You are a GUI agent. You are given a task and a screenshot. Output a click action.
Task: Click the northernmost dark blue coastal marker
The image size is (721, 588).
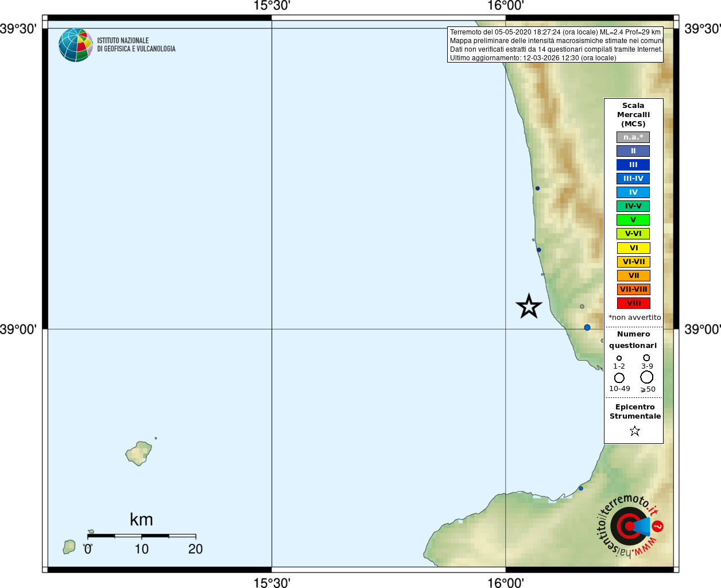[537, 188]
